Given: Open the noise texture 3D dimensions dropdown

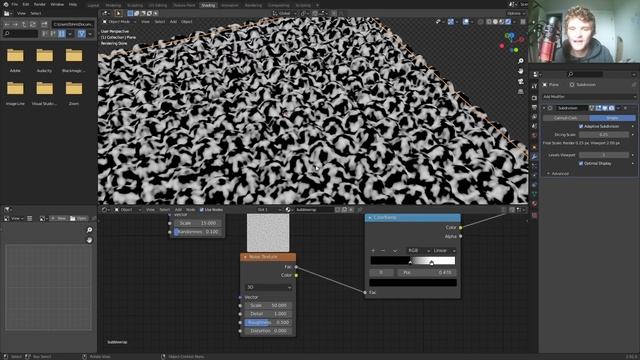Looking at the screenshot, I should coord(268,287).
